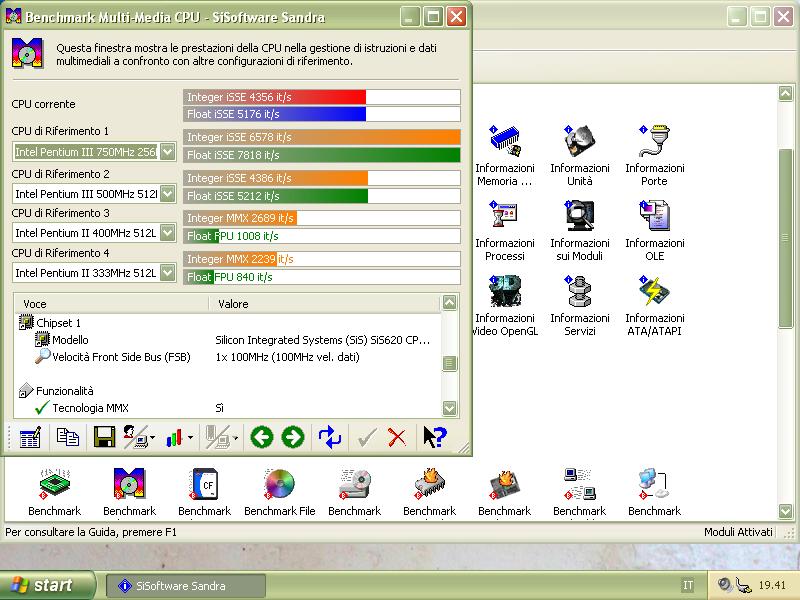Viewport: 800px width, 600px height.
Task: Click the green back arrow button
Action: (262, 437)
